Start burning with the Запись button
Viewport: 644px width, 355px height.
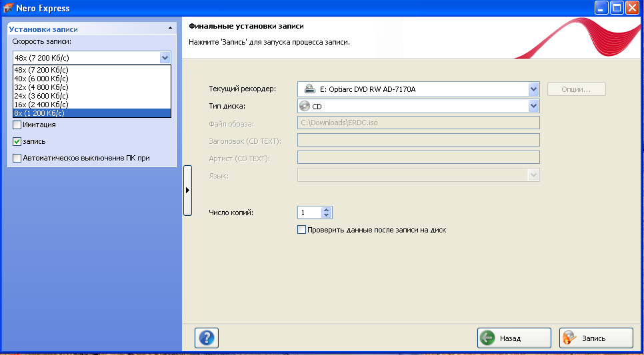click(596, 338)
